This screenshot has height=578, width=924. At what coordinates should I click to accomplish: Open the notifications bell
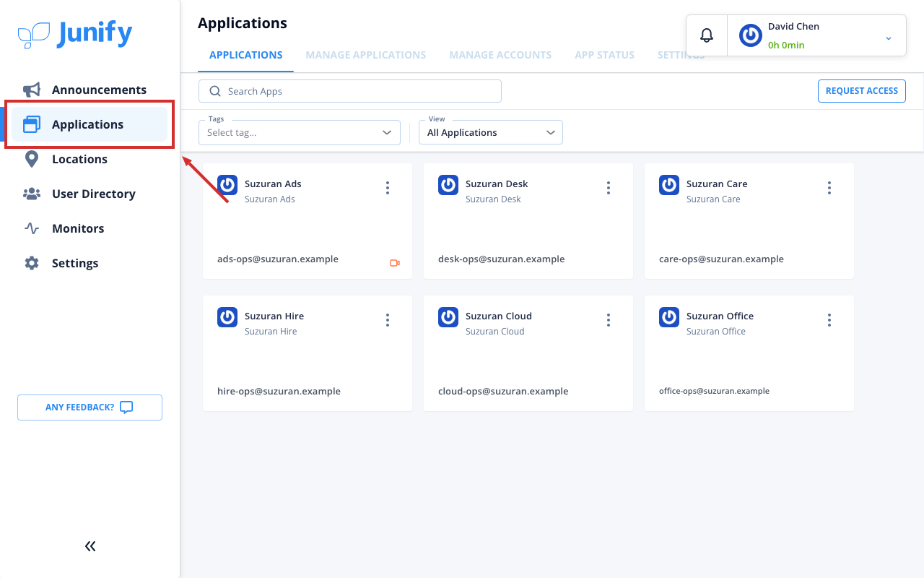click(707, 35)
